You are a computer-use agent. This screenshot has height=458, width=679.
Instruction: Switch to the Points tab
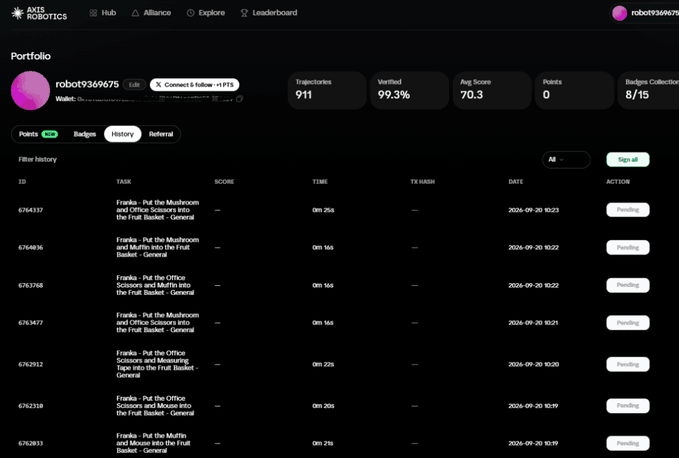coord(38,134)
